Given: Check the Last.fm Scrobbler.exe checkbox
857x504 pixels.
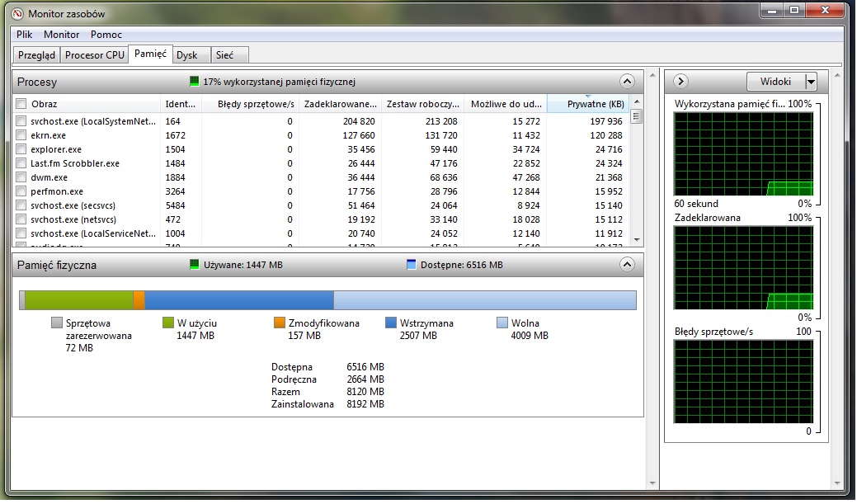Looking at the screenshot, I should (21, 163).
